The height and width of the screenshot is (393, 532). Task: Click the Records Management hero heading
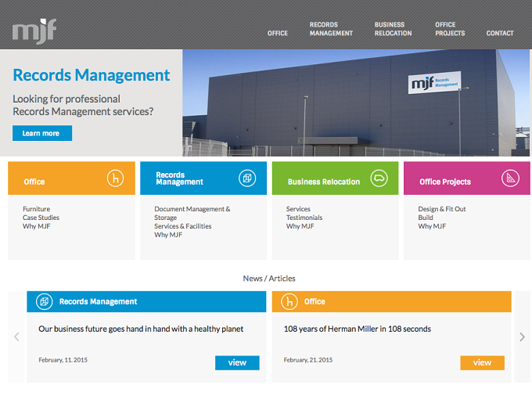point(92,75)
